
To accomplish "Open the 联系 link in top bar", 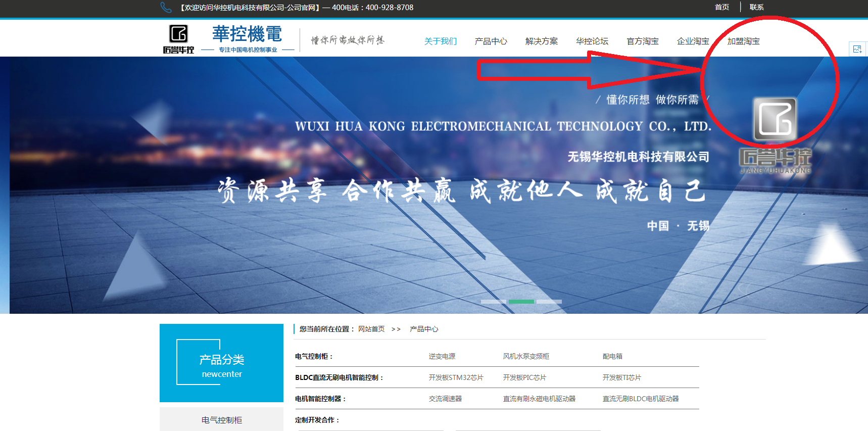I will (x=756, y=7).
